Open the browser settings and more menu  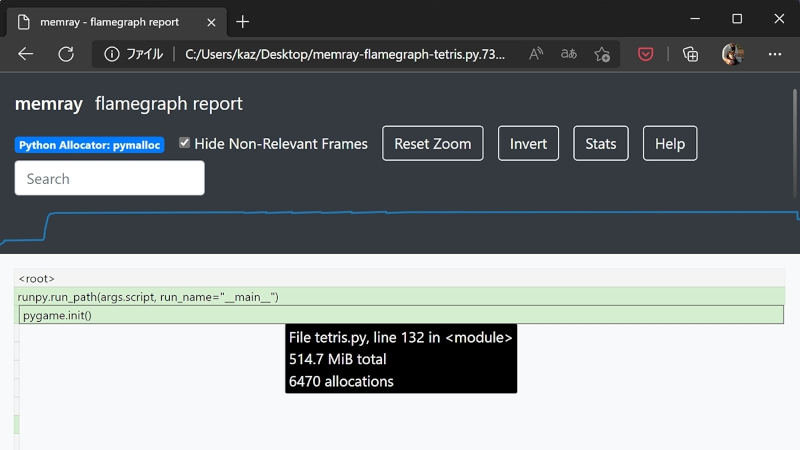pos(774,54)
